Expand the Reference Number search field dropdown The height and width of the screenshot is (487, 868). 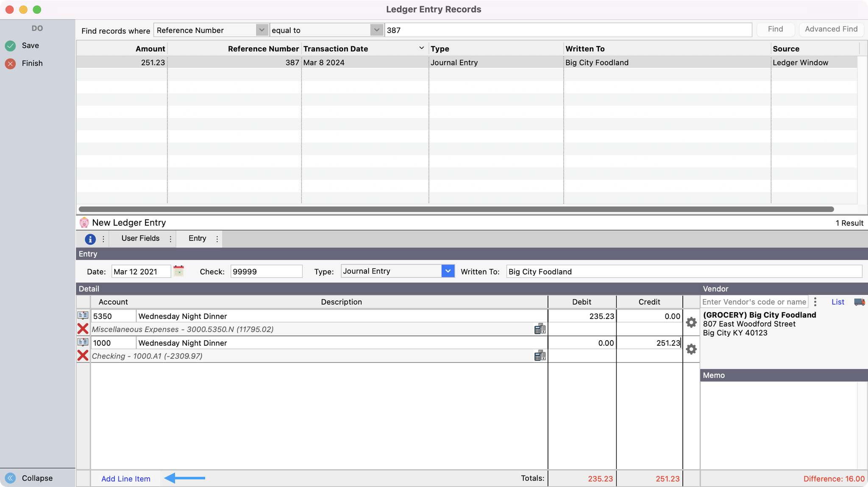[x=262, y=30]
